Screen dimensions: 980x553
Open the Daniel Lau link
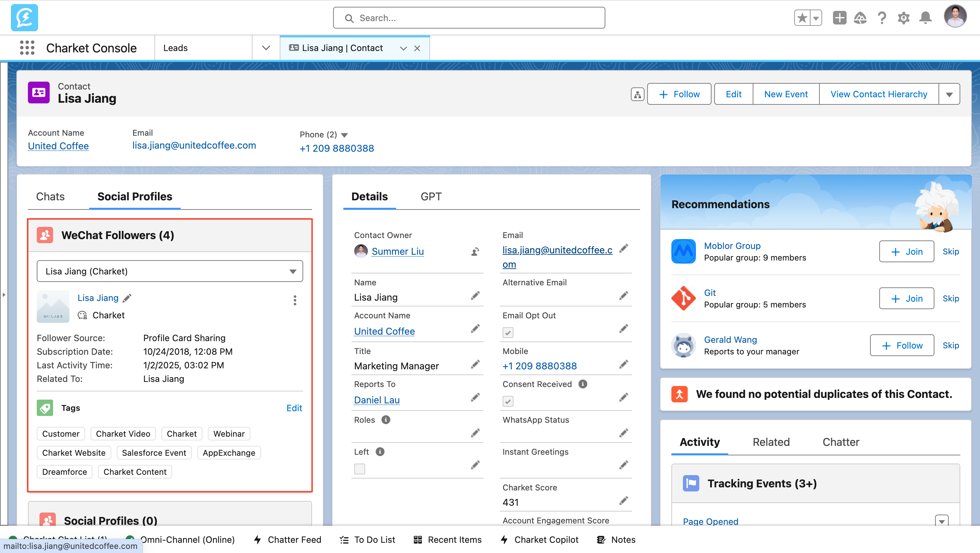click(x=377, y=400)
